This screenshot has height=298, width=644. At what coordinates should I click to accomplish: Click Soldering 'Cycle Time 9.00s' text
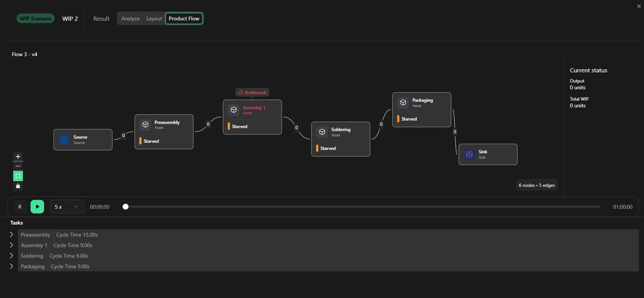69,256
